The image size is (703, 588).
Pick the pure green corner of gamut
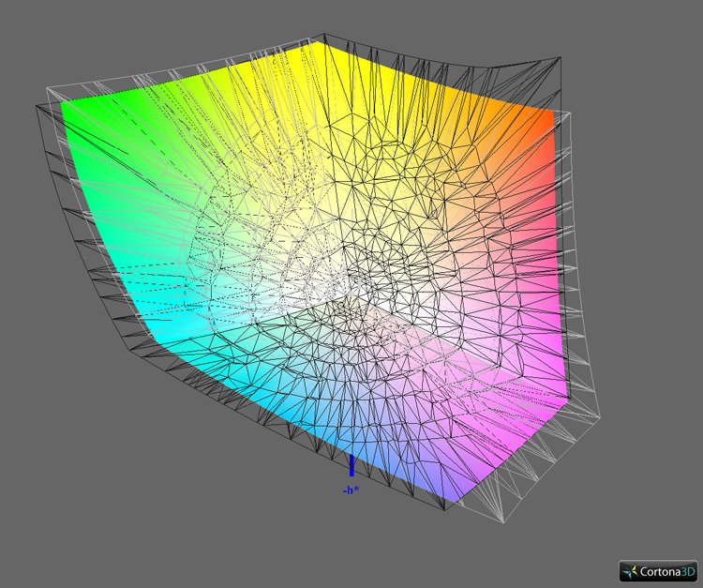click(x=70, y=106)
